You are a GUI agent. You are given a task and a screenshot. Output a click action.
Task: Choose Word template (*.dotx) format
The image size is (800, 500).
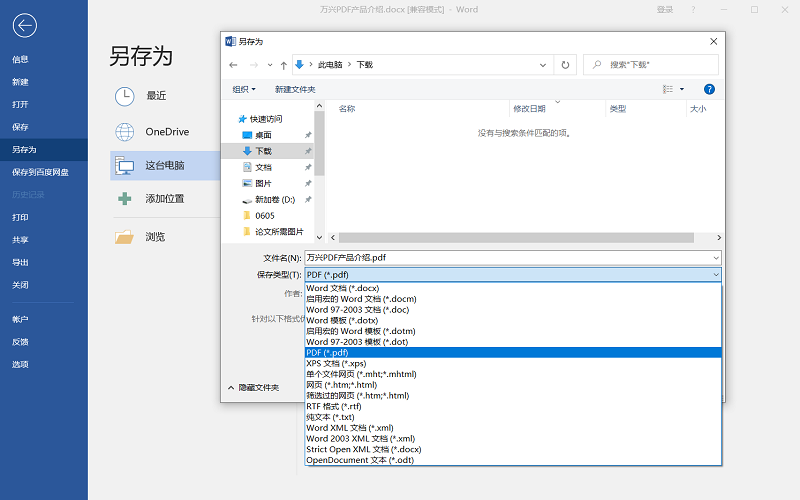coord(513,320)
